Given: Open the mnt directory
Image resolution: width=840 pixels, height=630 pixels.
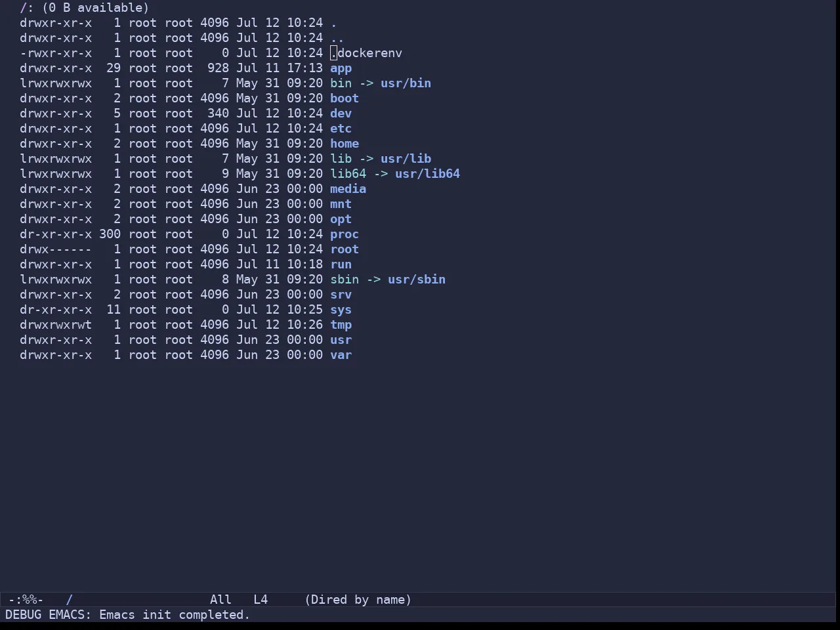Looking at the screenshot, I should [341, 204].
